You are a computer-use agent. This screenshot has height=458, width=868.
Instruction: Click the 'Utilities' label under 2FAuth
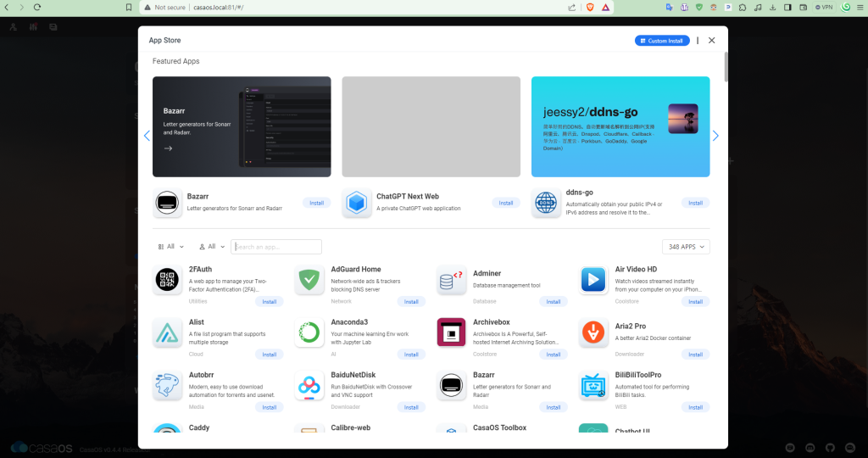pyautogui.click(x=198, y=301)
